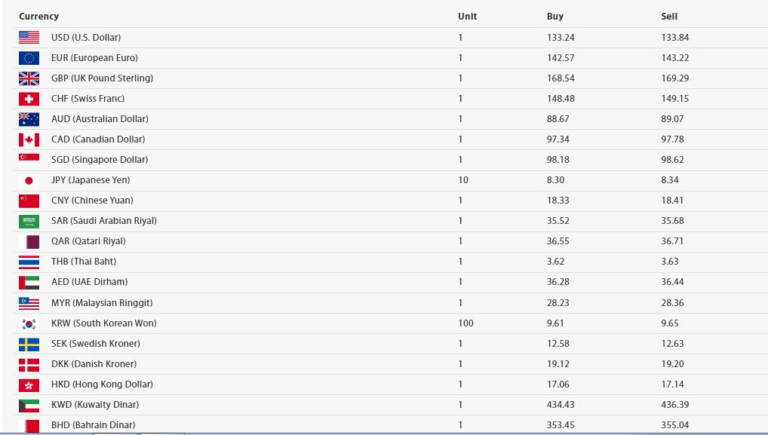Click the Saudi Arabian flag icon

(28, 221)
